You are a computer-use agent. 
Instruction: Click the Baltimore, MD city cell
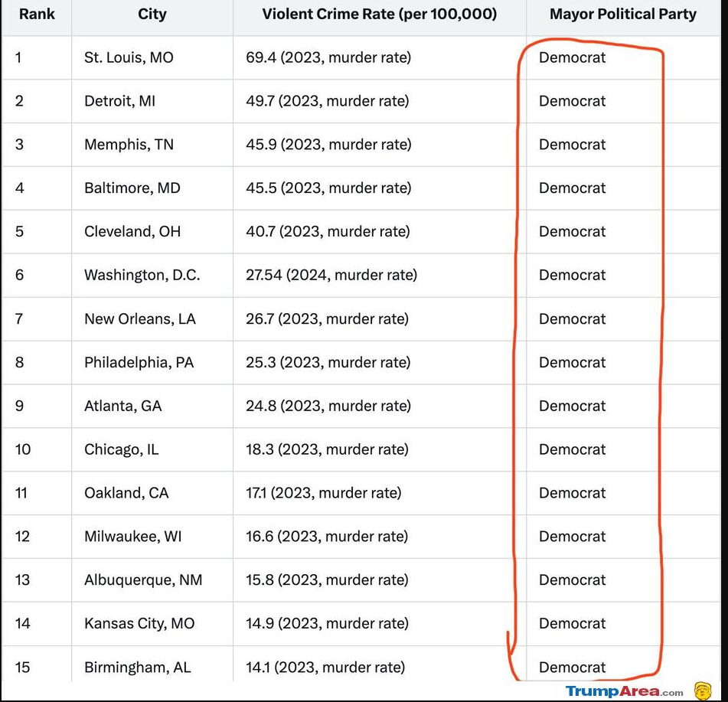pos(152,188)
